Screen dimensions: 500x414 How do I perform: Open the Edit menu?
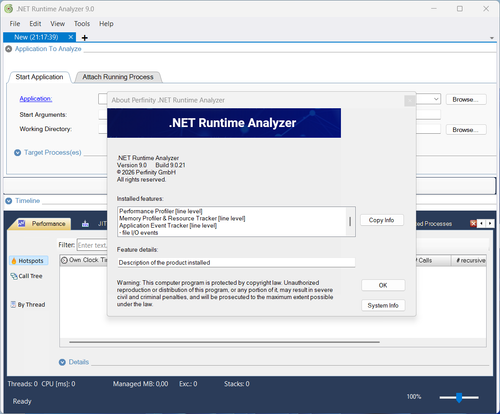(35, 24)
